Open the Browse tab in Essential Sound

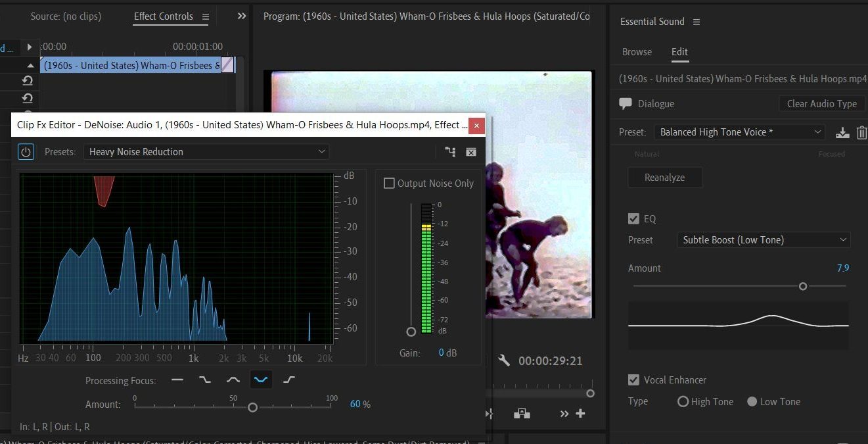tap(637, 52)
